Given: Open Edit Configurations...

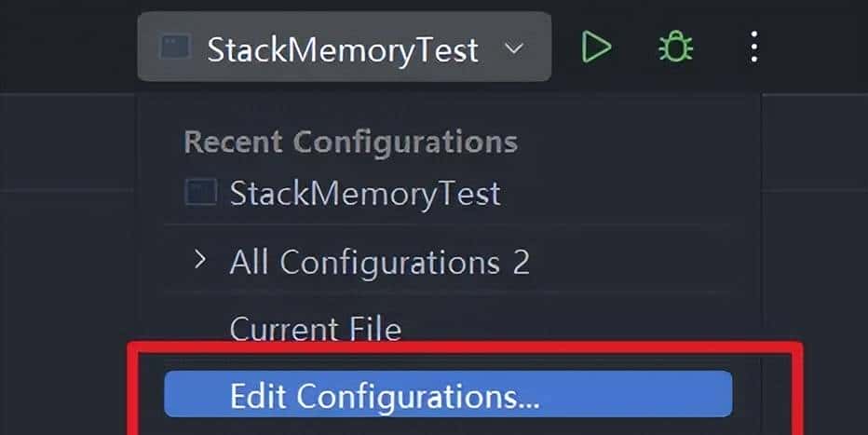Looking at the screenshot, I should click(384, 397).
